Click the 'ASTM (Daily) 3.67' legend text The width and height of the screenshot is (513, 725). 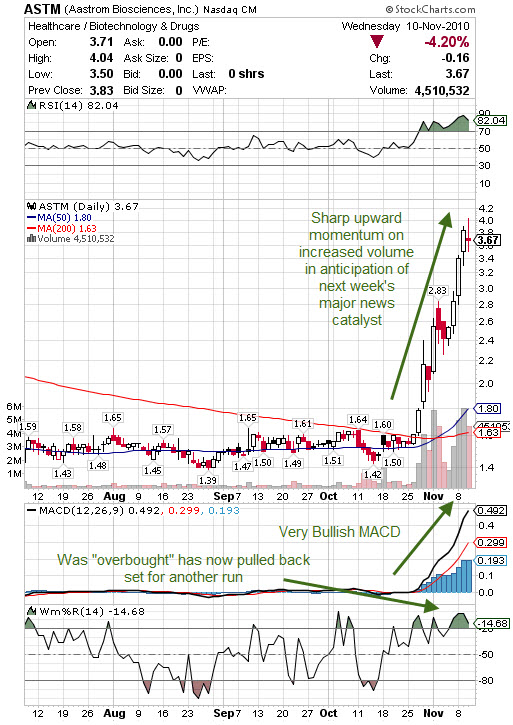88,206
